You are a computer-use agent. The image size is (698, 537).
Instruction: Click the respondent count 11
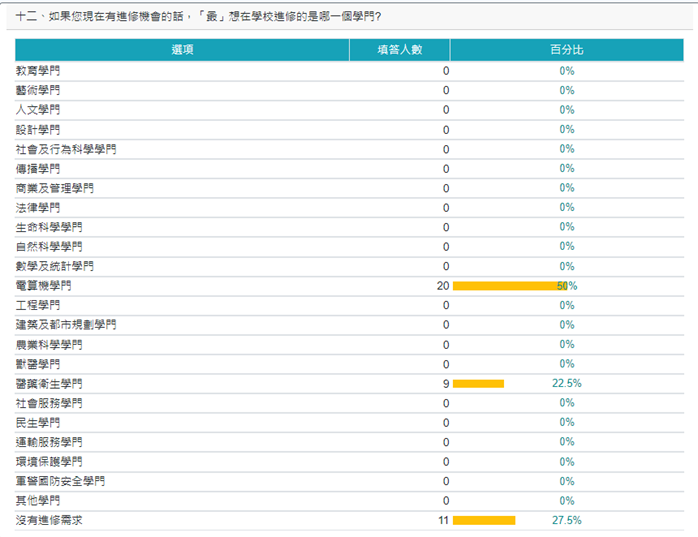[x=443, y=520]
